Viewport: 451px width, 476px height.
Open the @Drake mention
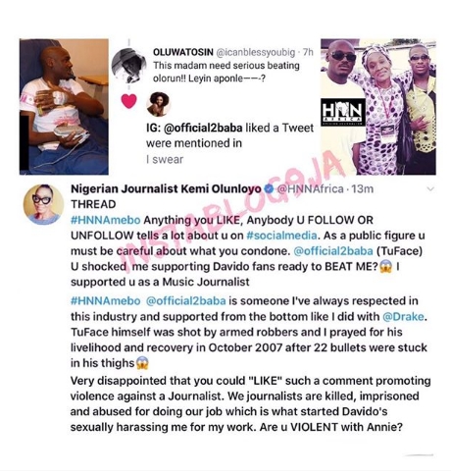(404, 316)
